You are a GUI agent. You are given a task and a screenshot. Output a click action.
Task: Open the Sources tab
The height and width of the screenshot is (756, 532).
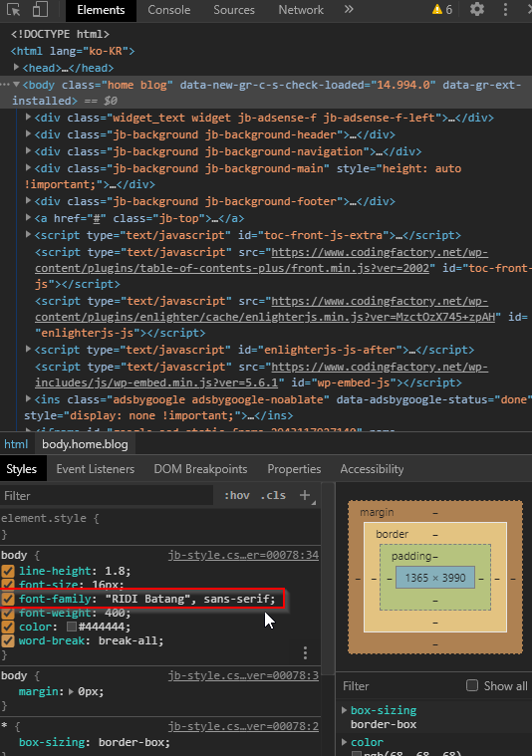(234, 10)
